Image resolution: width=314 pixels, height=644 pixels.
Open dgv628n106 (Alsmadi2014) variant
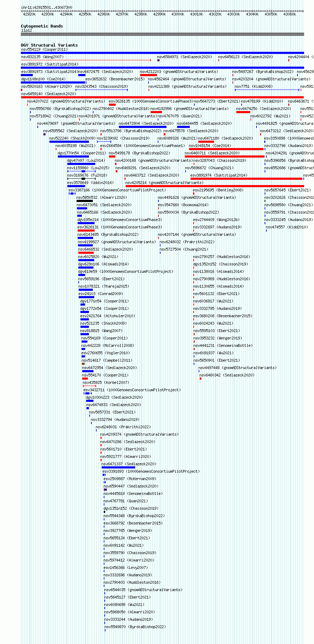pyautogui.click(x=103, y=264)
